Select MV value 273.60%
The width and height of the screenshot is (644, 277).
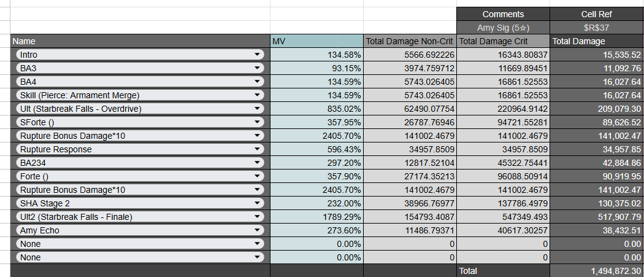click(316, 230)
